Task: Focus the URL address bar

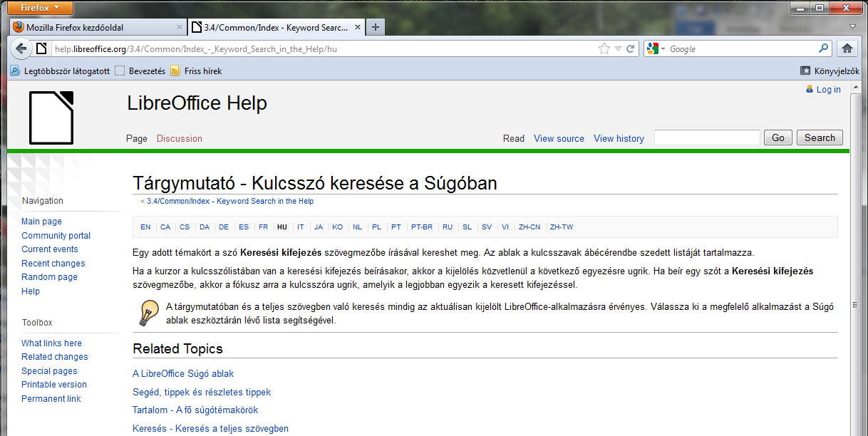Action: coord(324,49)
